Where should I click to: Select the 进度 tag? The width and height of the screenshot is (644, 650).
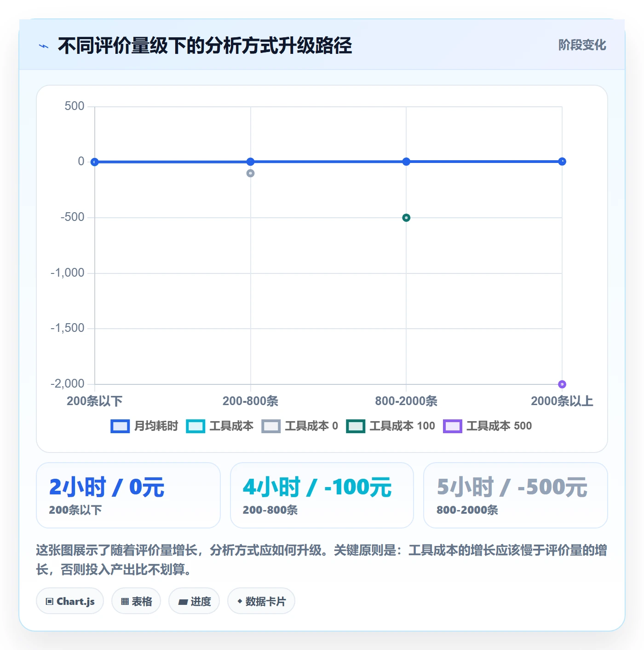[194, 601]
